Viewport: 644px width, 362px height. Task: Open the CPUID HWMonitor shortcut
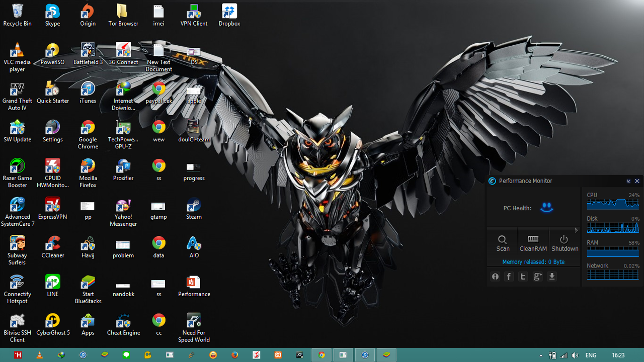tap(52, 173)
